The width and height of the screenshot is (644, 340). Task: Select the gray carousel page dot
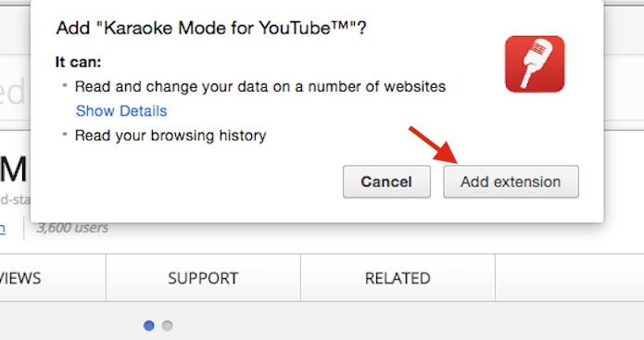click(167, 325)
